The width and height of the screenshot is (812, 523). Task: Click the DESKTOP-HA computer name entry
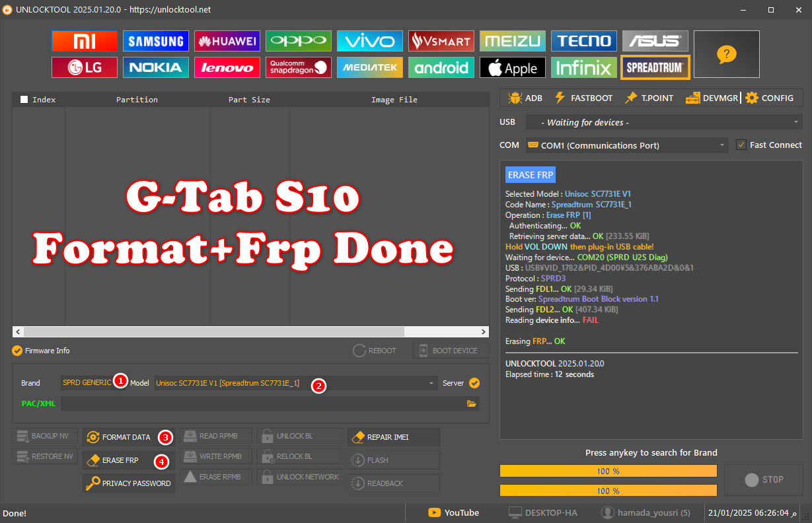click(x=542, y=512)
